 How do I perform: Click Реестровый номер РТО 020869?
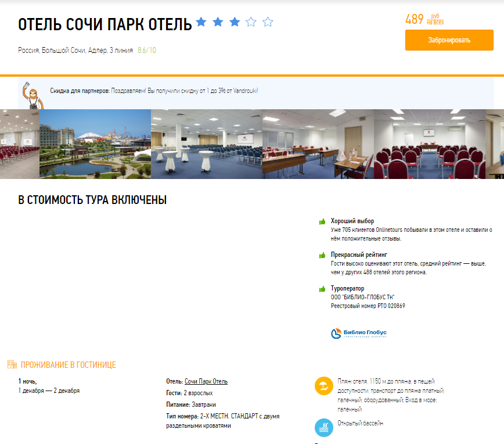pos(368,306)
